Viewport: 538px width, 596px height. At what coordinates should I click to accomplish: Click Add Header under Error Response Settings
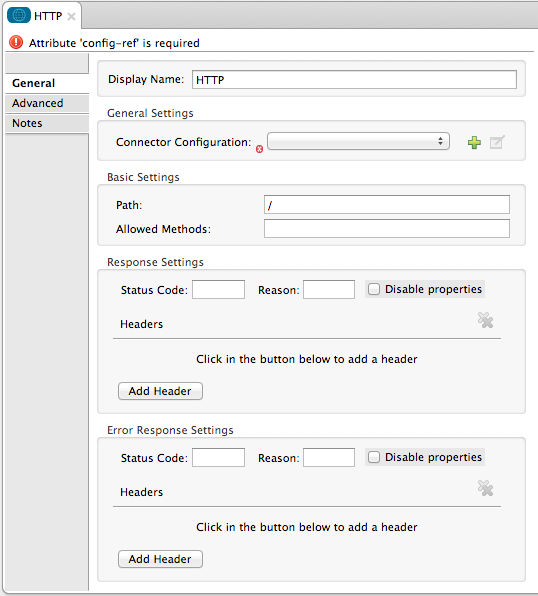[160, 559]
